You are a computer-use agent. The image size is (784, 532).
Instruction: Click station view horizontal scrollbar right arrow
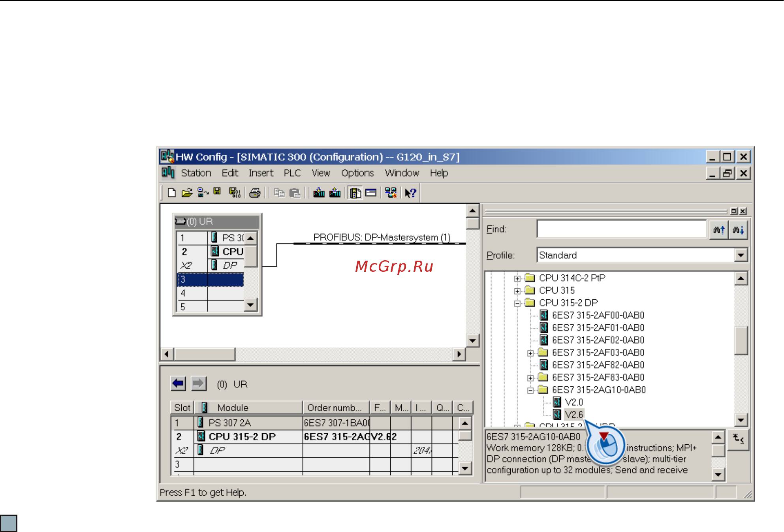coord(459,354)
